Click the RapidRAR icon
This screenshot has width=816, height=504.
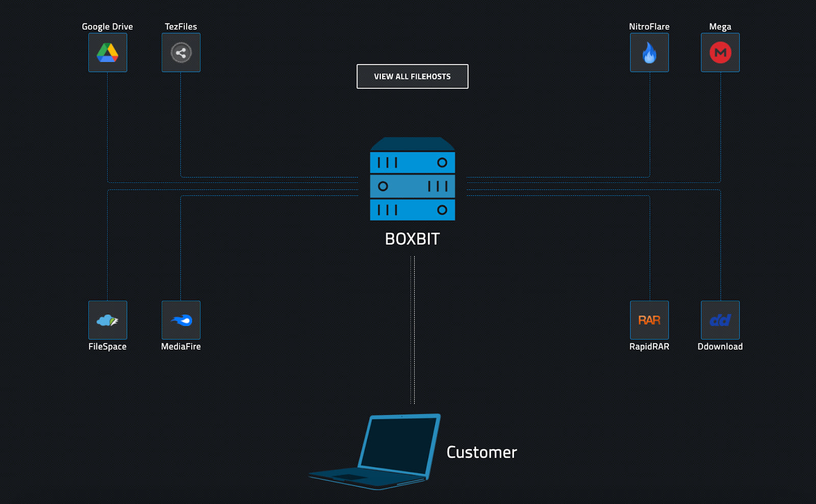pos(649,320)
